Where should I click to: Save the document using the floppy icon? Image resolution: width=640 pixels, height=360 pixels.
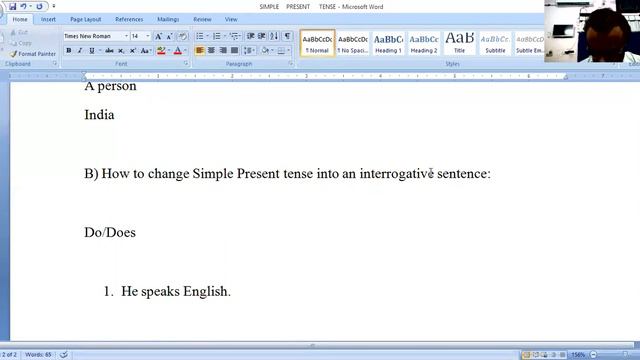[x=13, y=6]
